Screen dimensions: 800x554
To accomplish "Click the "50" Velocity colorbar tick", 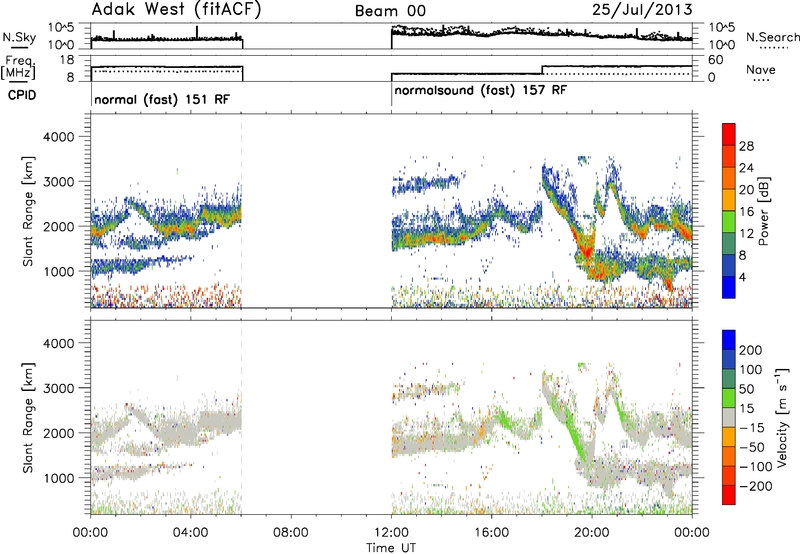I will click(746, 389).
